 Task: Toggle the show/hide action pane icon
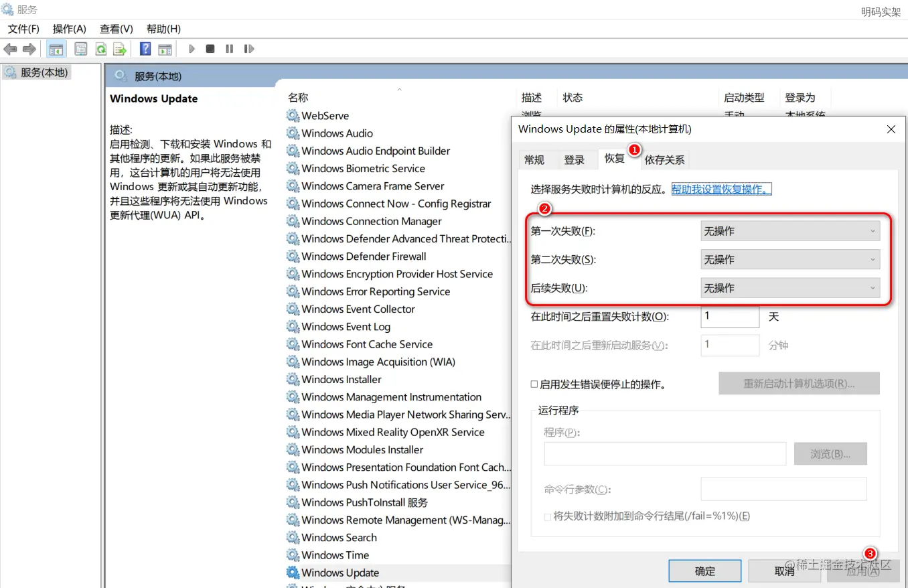[x=165, y=49]
